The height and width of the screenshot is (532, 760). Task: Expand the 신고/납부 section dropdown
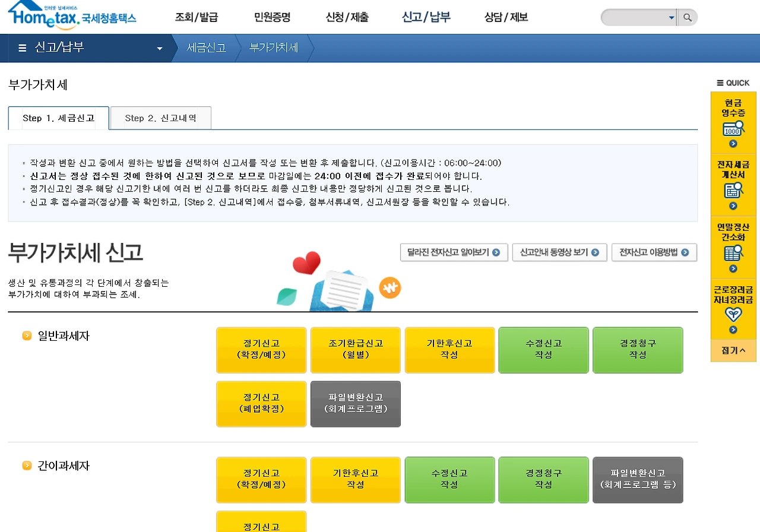click(x=159, y=49)
